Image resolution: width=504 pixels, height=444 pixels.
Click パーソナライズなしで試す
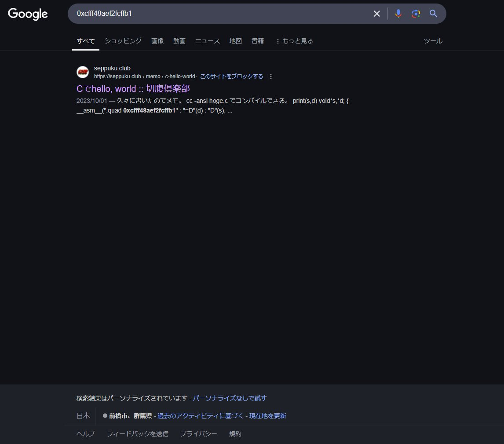point(229,398)
